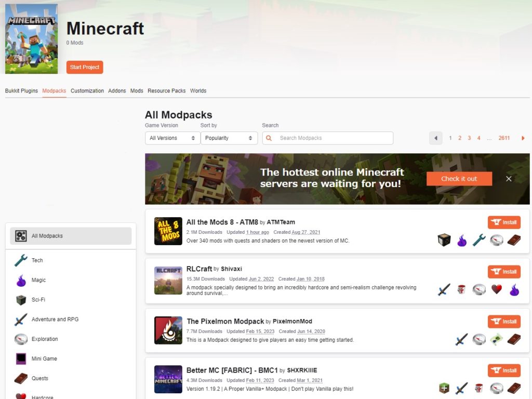The height and width of the screenshot is (399, 532).
Task: Click the Magic flame tag on RLCraft
Action: point(514,289)
